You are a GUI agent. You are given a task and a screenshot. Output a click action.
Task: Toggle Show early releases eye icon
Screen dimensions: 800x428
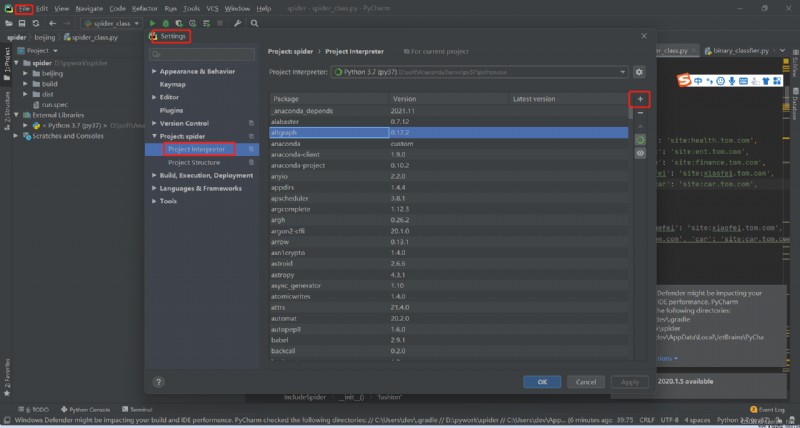click(640, 153)
